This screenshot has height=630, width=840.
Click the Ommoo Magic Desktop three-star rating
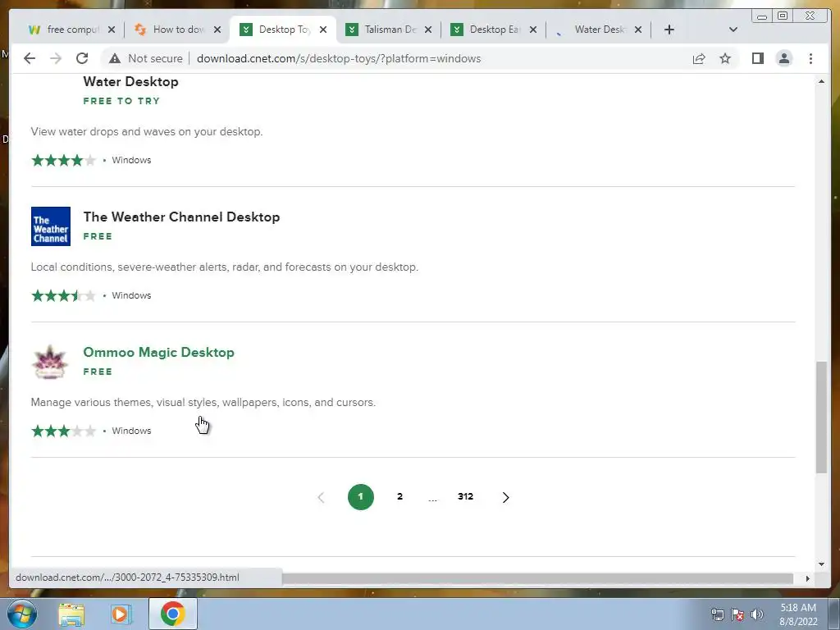click(x=63, y=431)
